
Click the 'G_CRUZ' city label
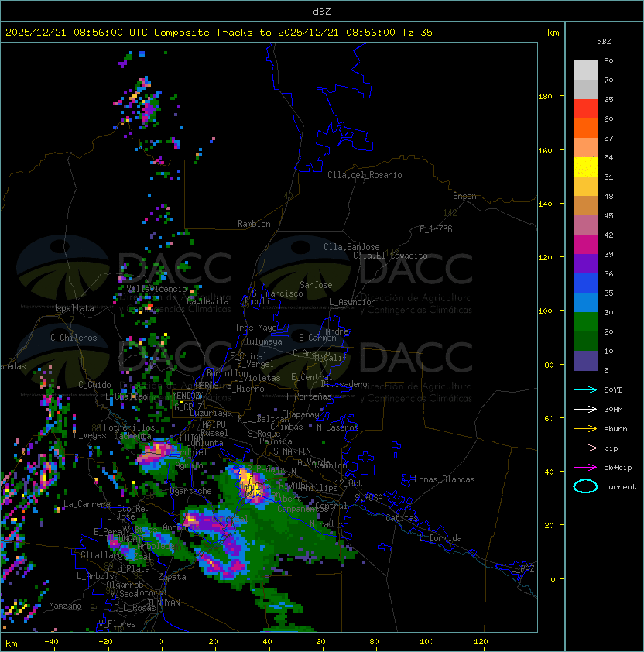pyautogui.click(x=188, y=407)
